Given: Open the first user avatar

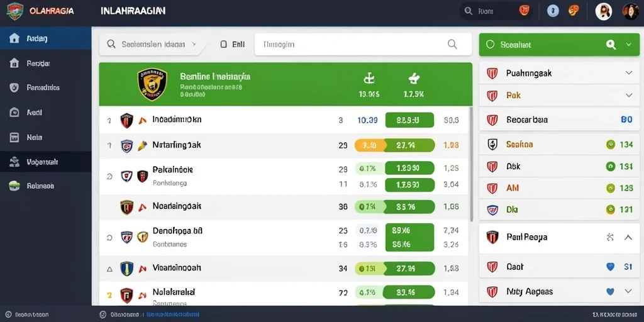Looking at the screenshot, I should 603,11.
